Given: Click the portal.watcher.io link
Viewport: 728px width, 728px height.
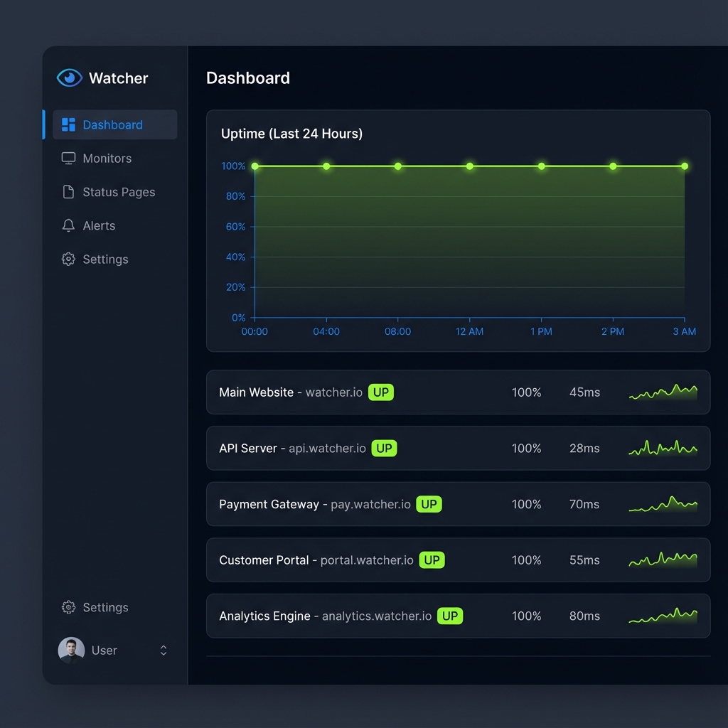Looking at the screenshot, I should click(x=367, y=560).
